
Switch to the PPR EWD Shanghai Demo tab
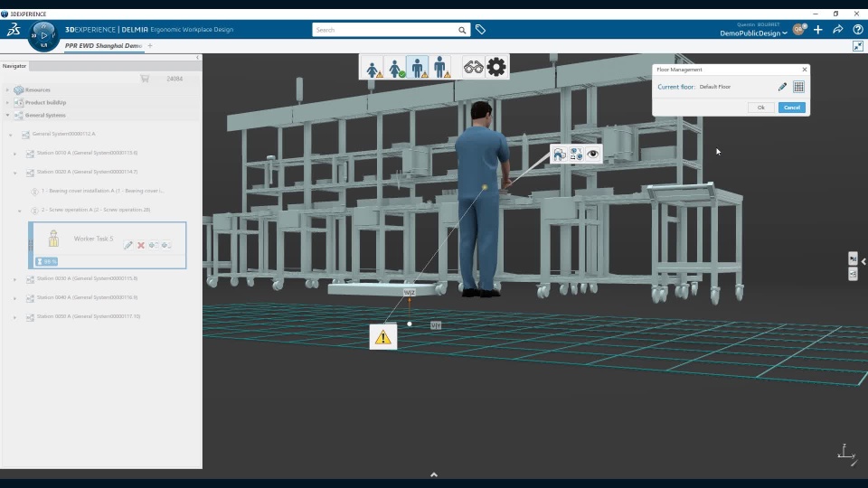pyautogui.click(x=103, y=45)
